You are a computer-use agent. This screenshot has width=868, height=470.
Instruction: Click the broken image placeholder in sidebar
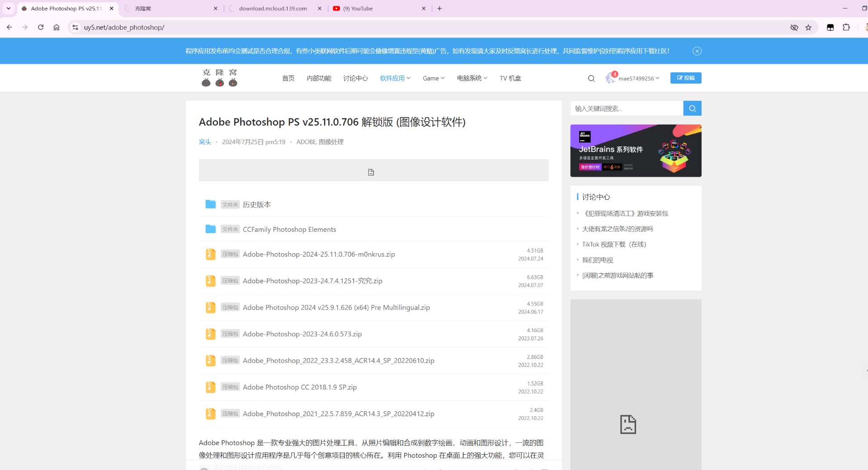point(628,424)
